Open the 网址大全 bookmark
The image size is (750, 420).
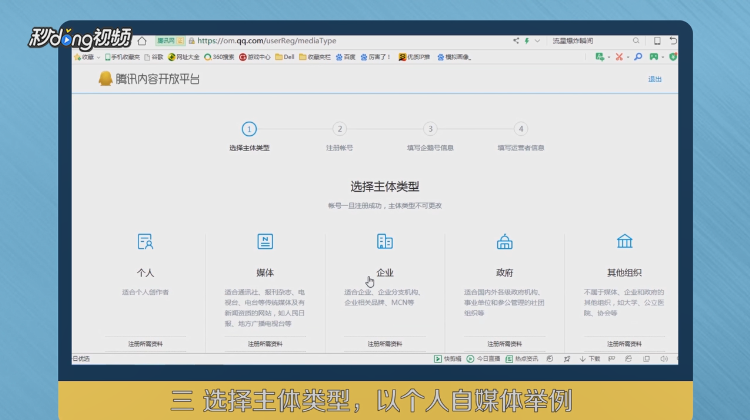tap(184, 57)
